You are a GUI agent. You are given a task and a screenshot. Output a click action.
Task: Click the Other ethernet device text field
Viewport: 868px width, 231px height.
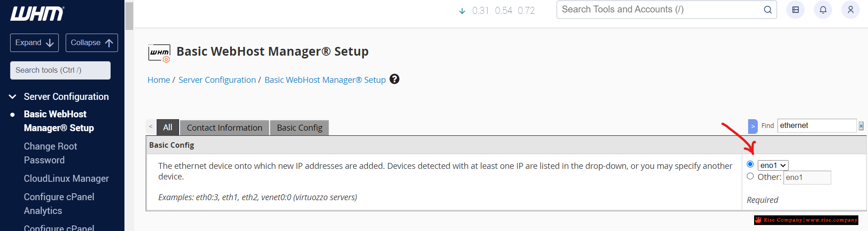point(807,178)
